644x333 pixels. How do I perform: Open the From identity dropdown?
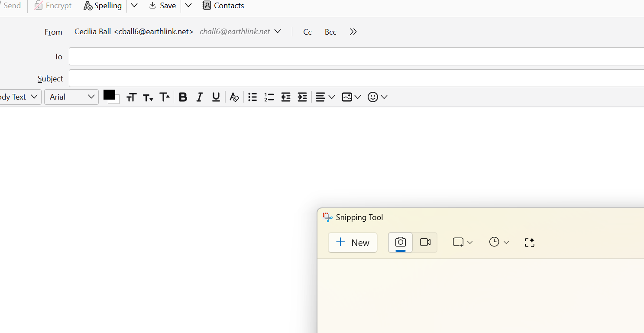pos(278,32)
